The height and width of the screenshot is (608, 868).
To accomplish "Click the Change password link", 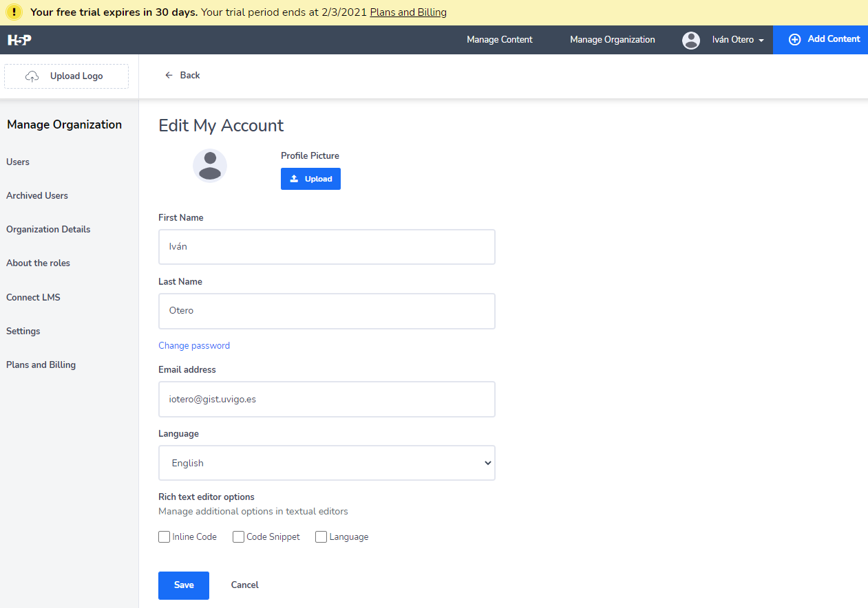I will 194,346.
